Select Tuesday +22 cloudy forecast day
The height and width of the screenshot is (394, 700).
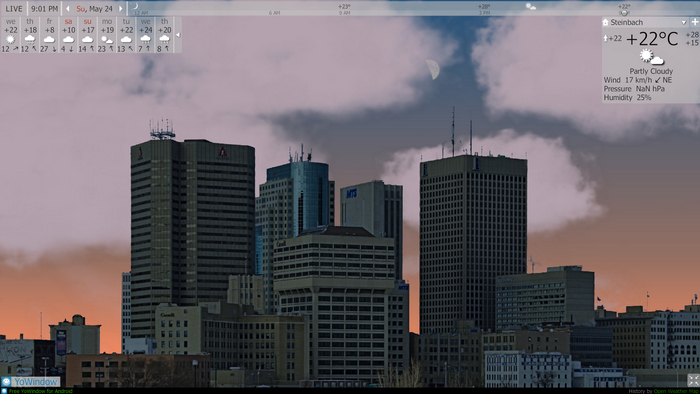(126, 35)
